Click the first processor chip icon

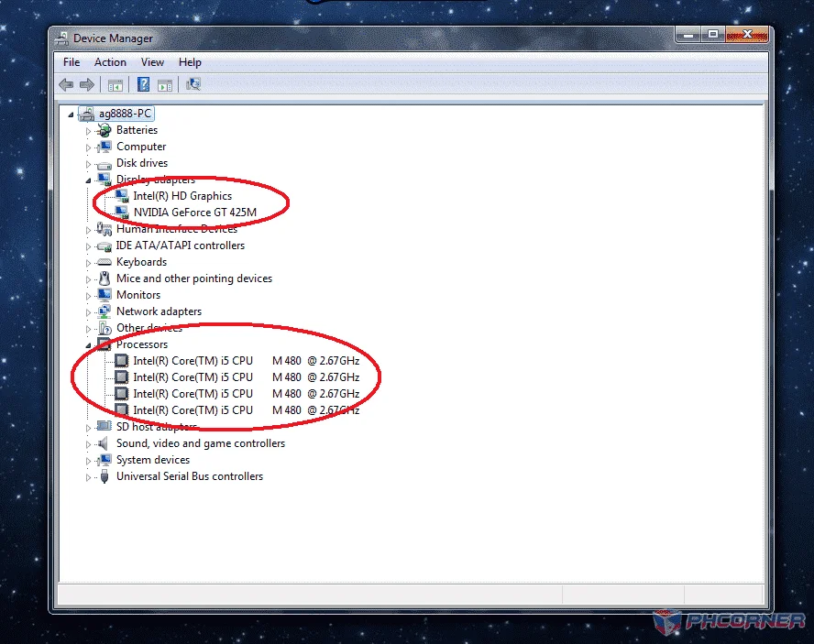click(x=122, y=361)
